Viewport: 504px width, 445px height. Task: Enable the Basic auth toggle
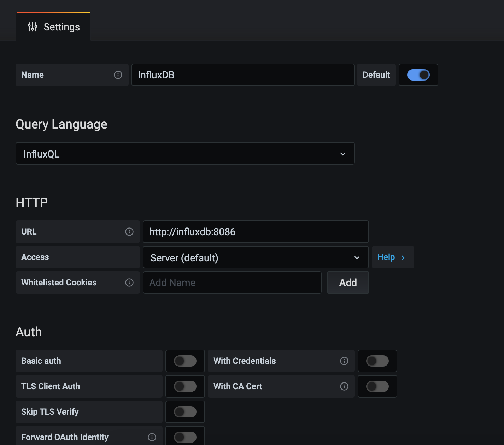[185, 361]
